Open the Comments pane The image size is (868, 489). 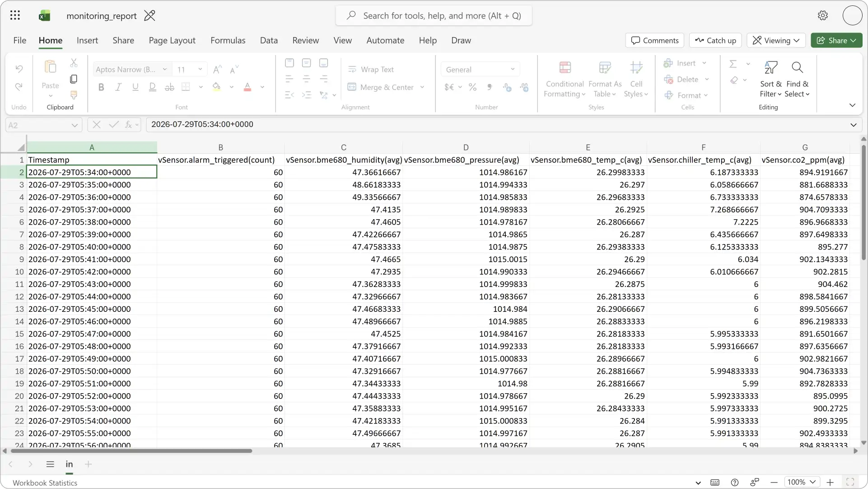point(655,40)
